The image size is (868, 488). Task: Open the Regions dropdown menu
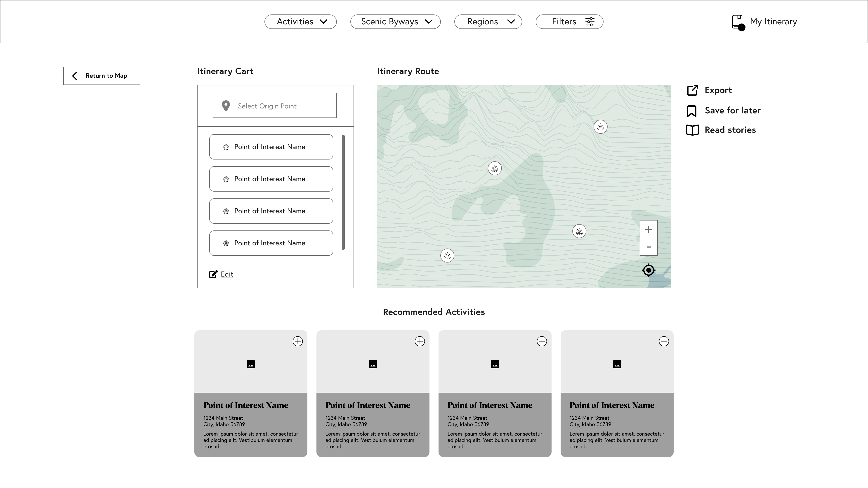click(488, 21)
